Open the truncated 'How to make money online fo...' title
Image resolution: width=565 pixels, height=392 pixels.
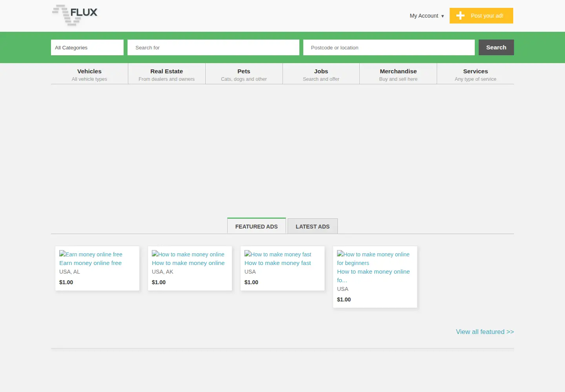click(373, 276)
